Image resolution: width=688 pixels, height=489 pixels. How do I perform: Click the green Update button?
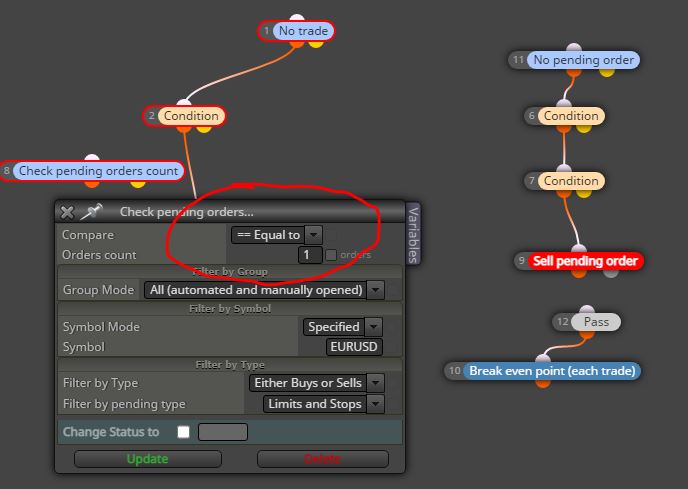[148, 459]
